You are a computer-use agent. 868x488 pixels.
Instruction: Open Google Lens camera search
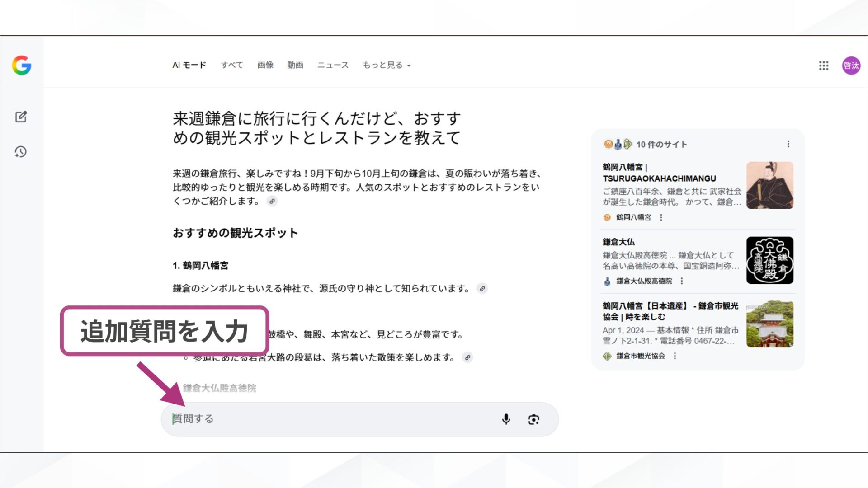pos(534,419)
